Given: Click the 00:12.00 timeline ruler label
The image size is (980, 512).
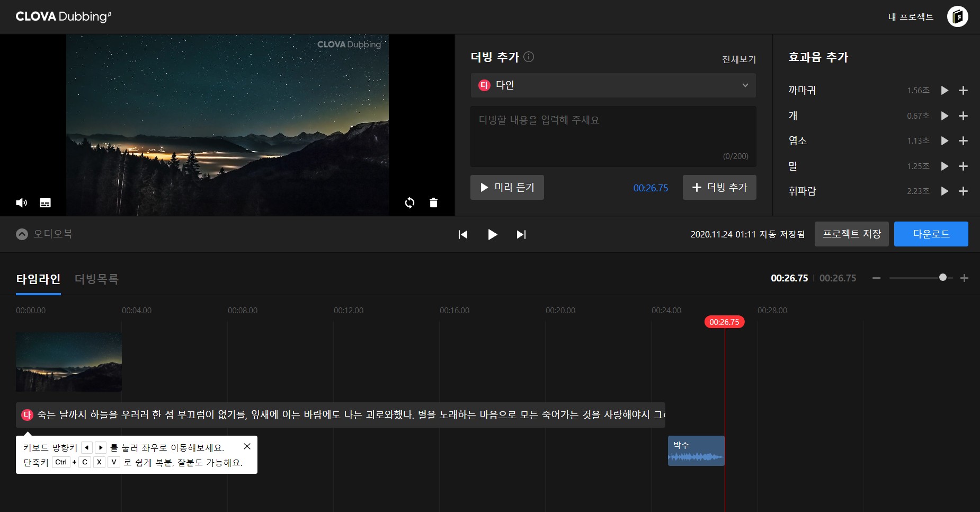Looking at the screenshot, I should 349,311.
